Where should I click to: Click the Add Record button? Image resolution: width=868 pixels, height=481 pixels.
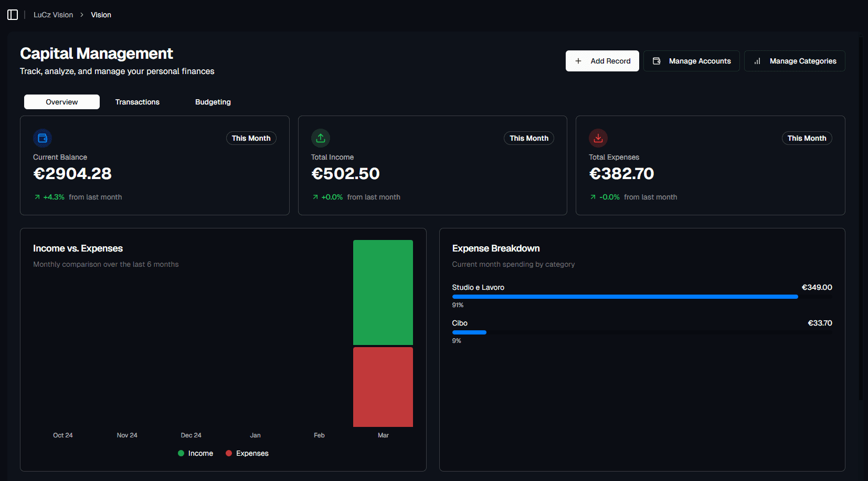(602, 61)
